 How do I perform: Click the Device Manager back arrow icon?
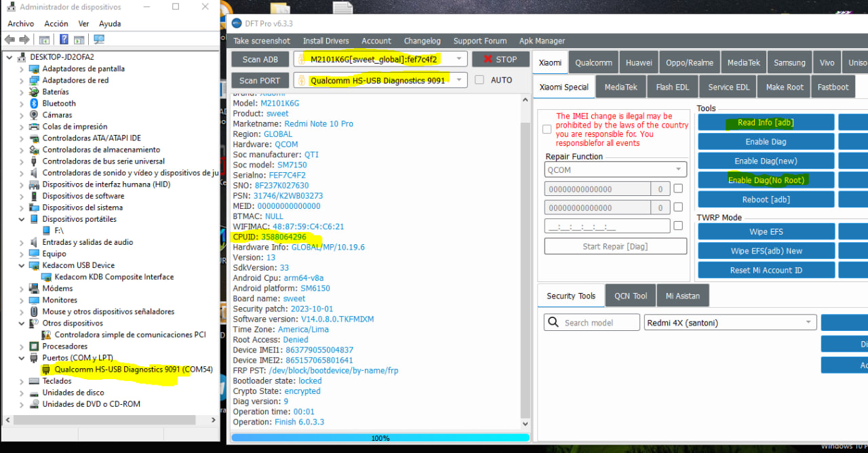[x=11, y=39]
